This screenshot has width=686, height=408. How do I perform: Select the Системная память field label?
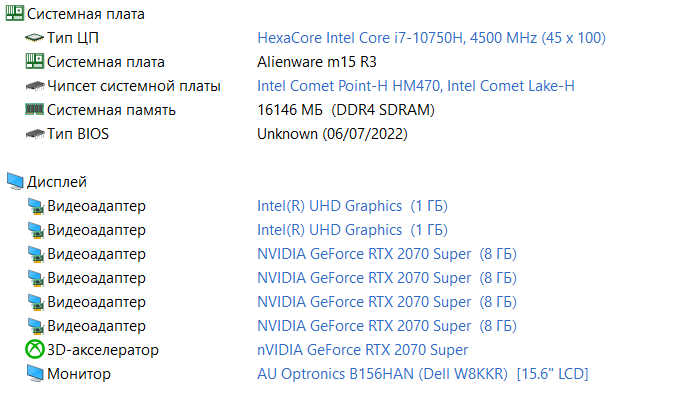pyautogui.click(x=111, y=110)
